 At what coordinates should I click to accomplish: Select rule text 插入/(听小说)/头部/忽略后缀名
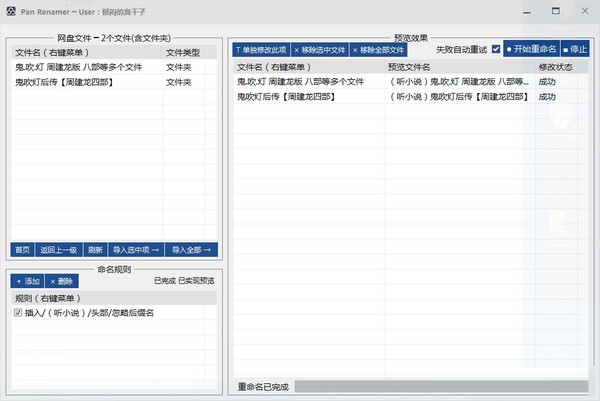click(89, 313)
